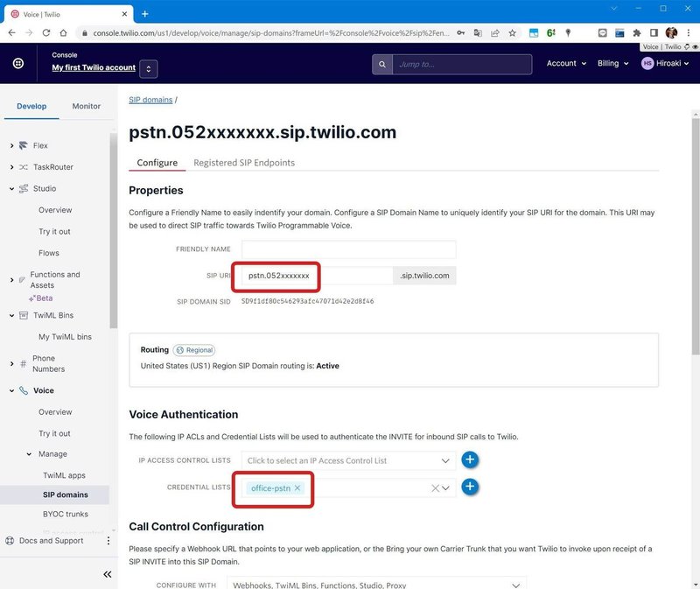Click the Phone Numbers hash icon
Screen dimensions: 700x589
pos(24,363)
